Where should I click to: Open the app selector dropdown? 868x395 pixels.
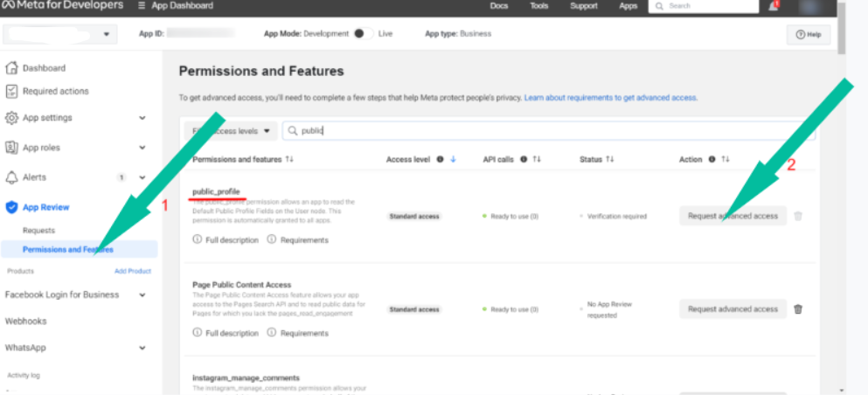pos(59,34)
